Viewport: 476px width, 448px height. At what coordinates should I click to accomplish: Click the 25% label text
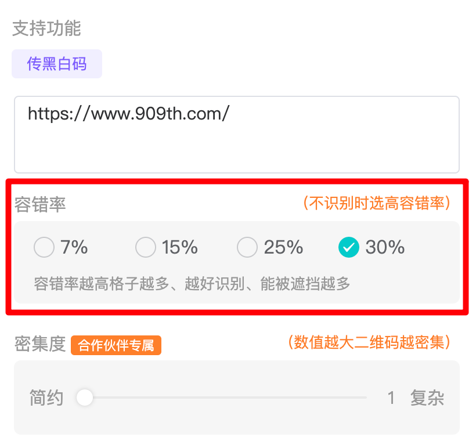(x=283, y=248)
